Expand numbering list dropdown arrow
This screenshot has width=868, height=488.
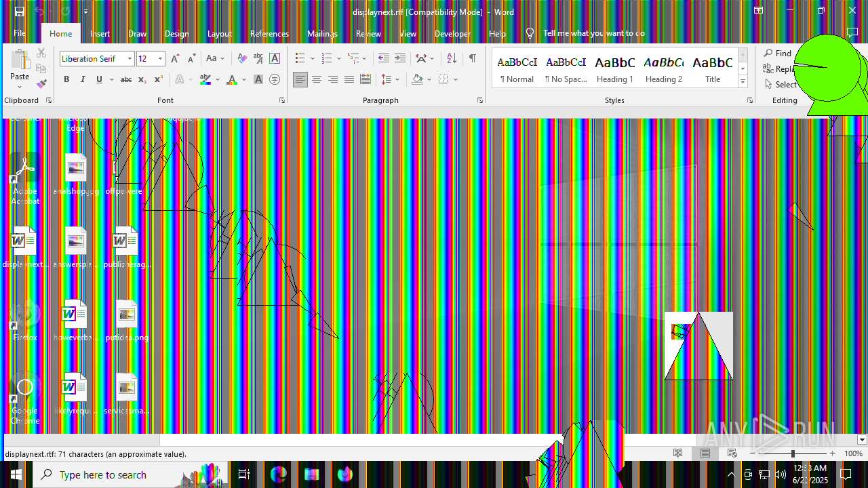point(338,59)
